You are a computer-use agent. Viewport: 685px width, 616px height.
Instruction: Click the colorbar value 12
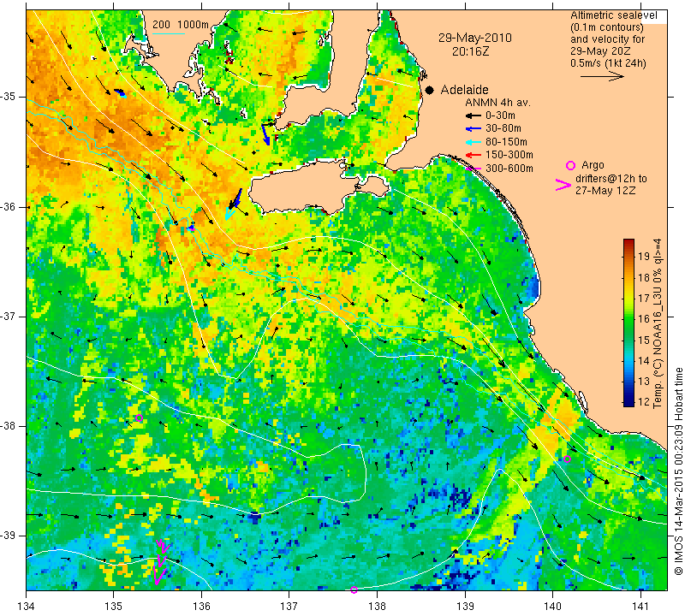645,401
